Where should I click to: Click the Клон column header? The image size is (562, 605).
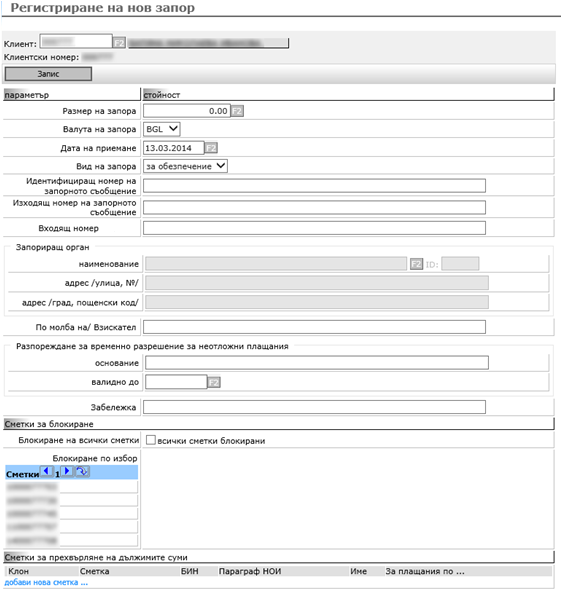[19, 571]
